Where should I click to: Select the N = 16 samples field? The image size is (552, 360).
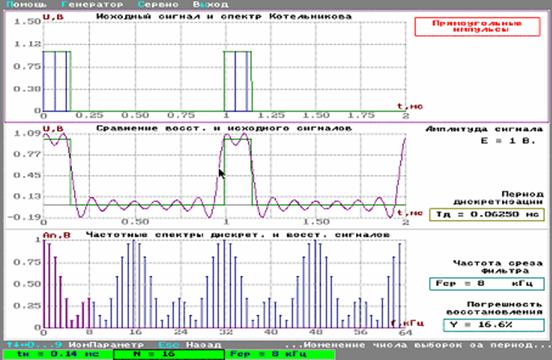(x=169, y=354)
